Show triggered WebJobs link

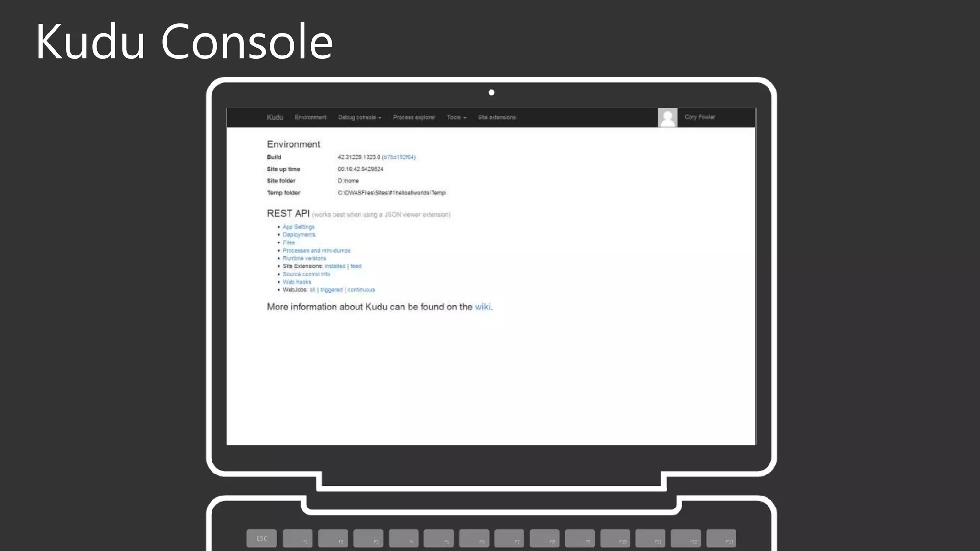point(331,290)
